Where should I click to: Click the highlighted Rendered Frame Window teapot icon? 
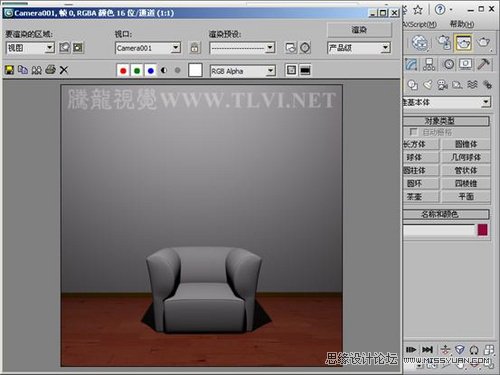pos(464,42)
